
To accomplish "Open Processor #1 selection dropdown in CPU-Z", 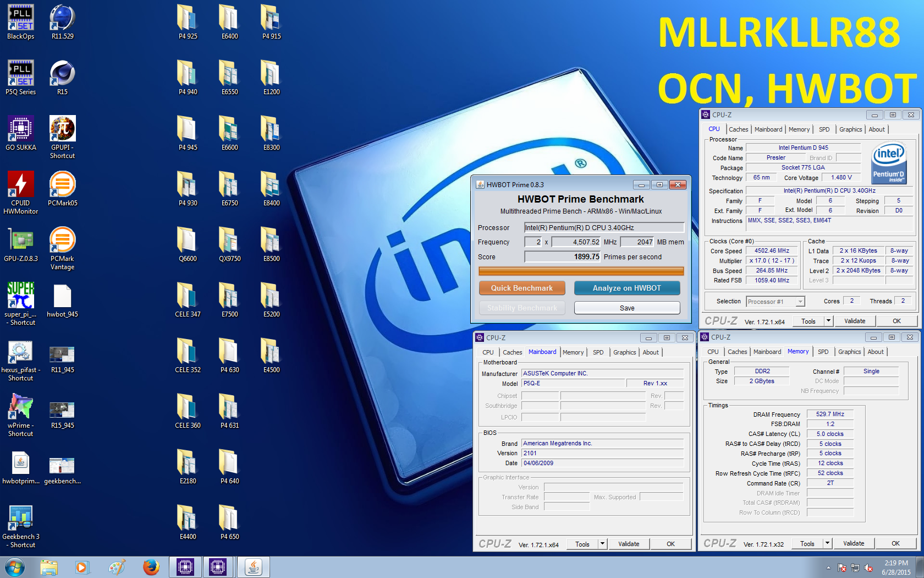I will pyautogui.click(x=776, y=302).
